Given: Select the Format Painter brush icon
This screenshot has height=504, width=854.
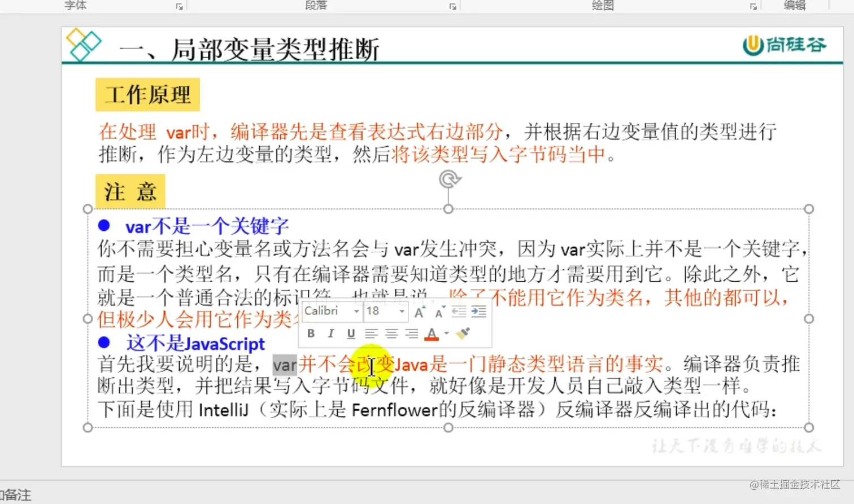Looking at the screenshot, I should click(x=463, y=334).
